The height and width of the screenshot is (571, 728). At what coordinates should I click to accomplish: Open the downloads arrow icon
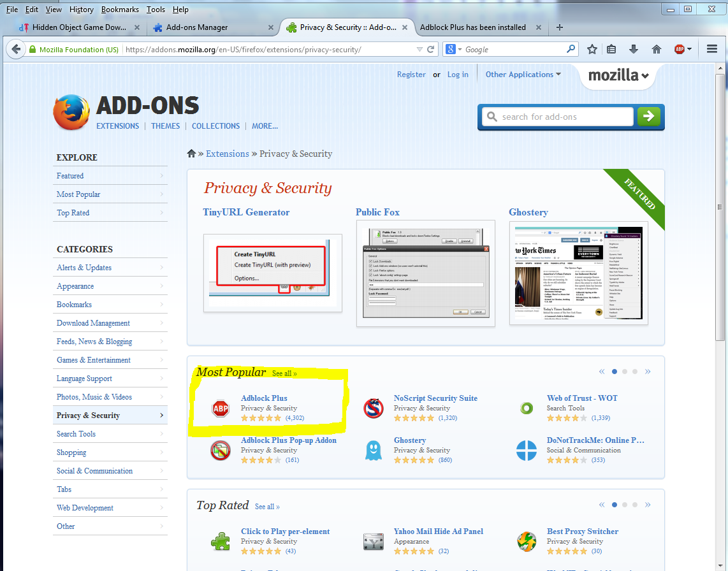pyautogui.click(x=633, y=49)
